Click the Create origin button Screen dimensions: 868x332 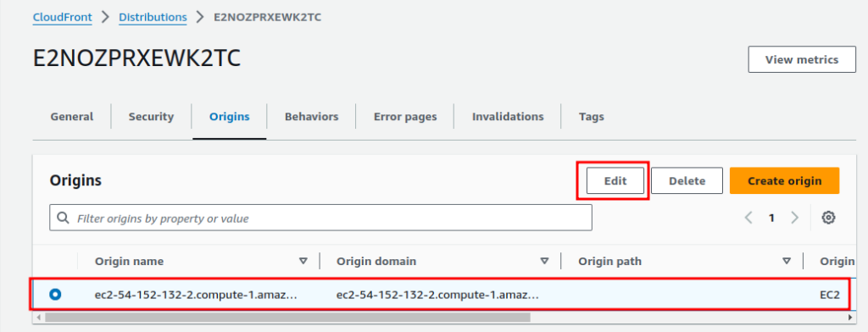[784, 181]
